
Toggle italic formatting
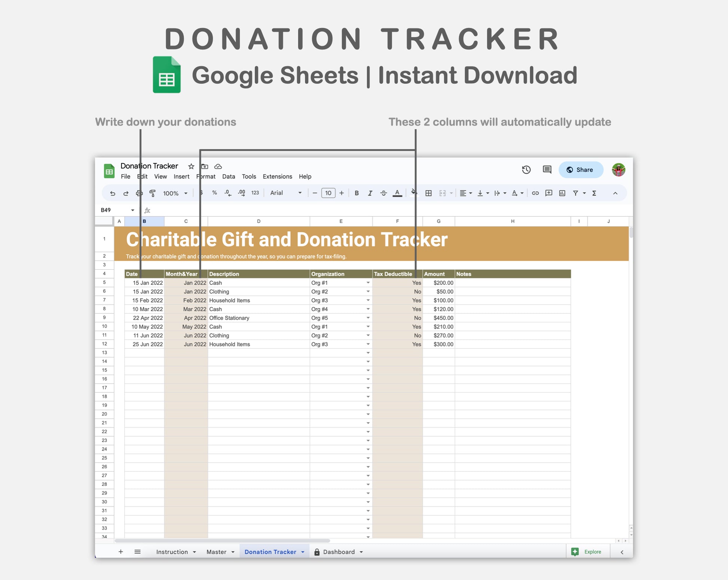tap(370, 193)
